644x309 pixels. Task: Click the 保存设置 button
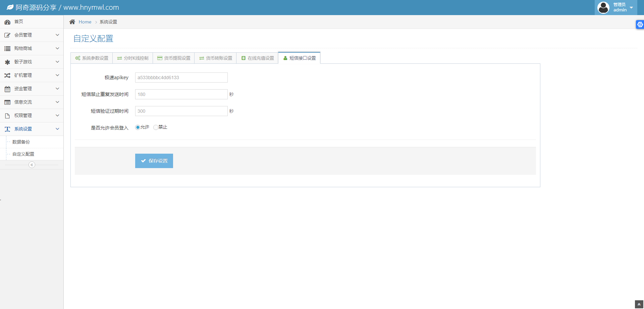click(154, 161)
